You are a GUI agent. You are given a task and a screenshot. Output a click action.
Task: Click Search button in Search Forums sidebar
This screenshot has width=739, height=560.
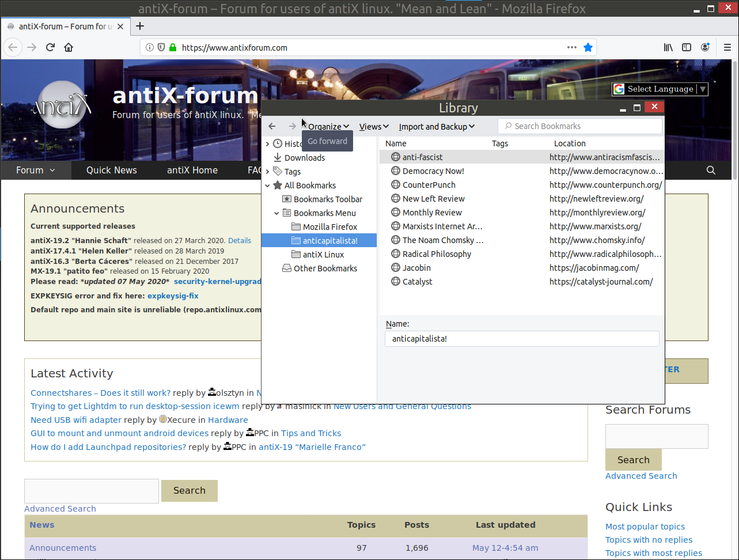pos(634,460)
